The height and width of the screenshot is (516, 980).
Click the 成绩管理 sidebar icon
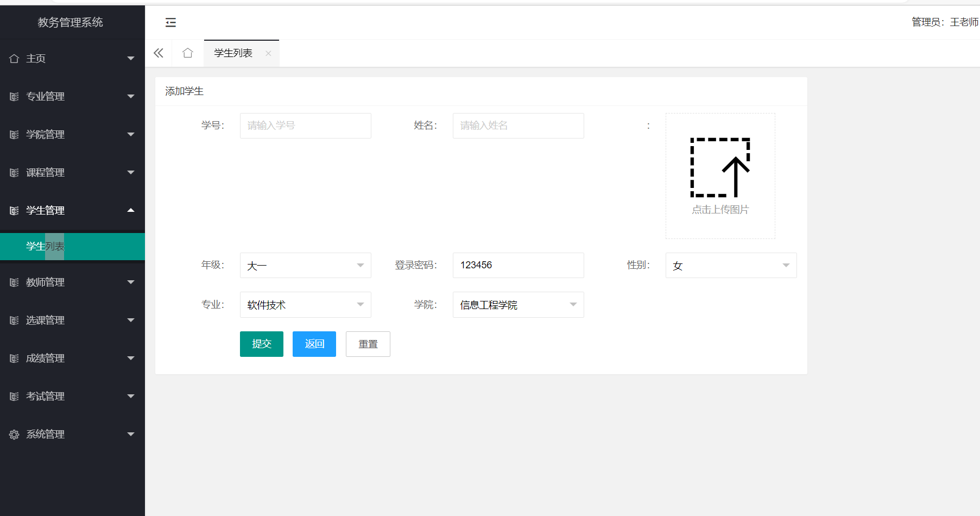click(14, 358)
